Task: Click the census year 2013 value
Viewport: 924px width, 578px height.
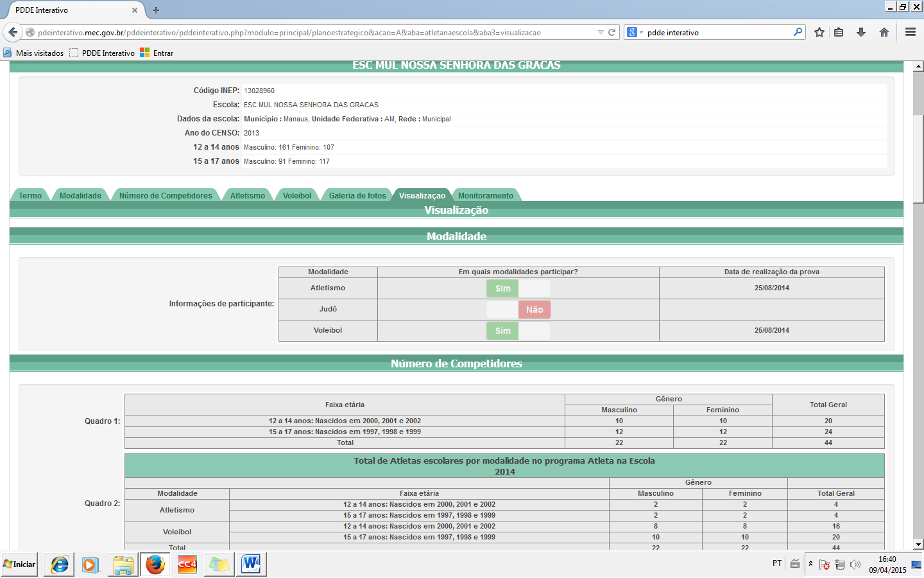Action: (252, 133)
